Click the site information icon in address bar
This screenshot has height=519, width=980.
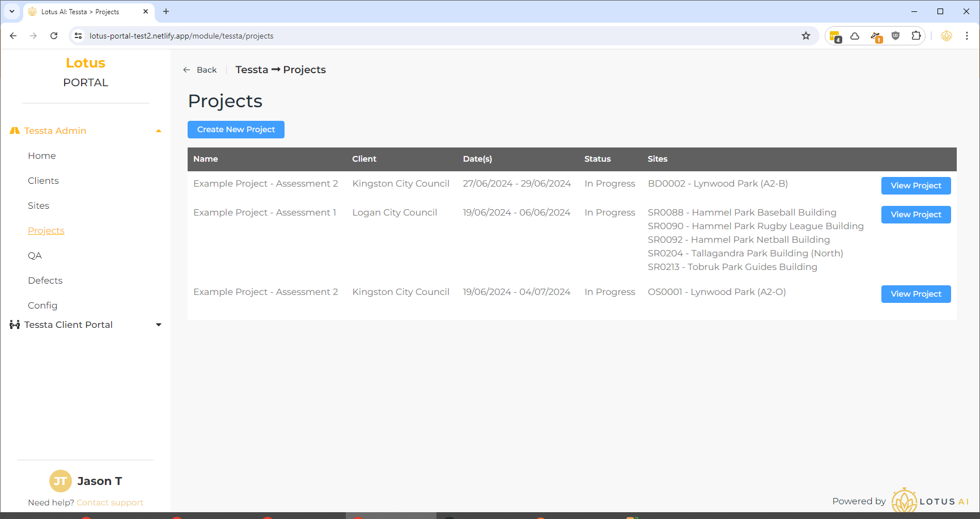pos(79,36)
